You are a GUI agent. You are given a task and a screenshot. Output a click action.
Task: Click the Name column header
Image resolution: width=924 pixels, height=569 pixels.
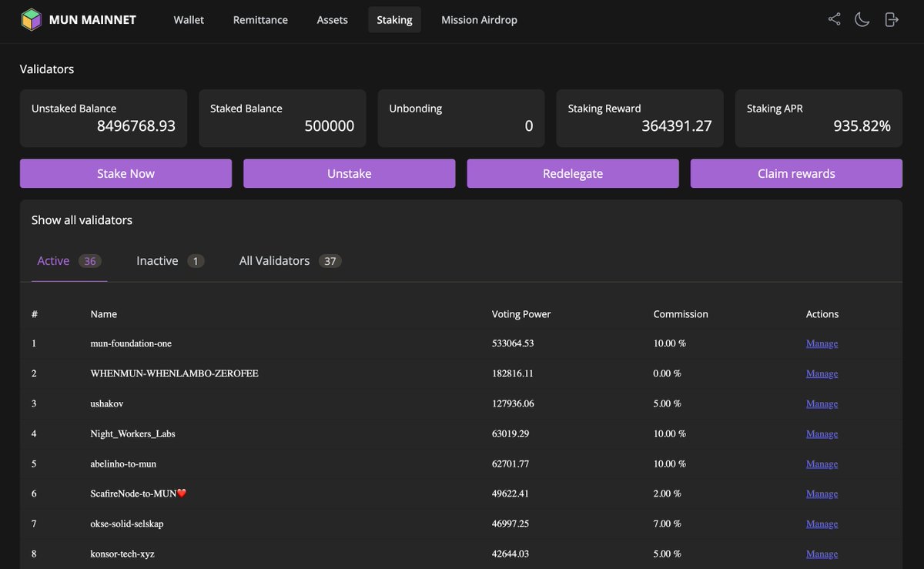[104, 314]
